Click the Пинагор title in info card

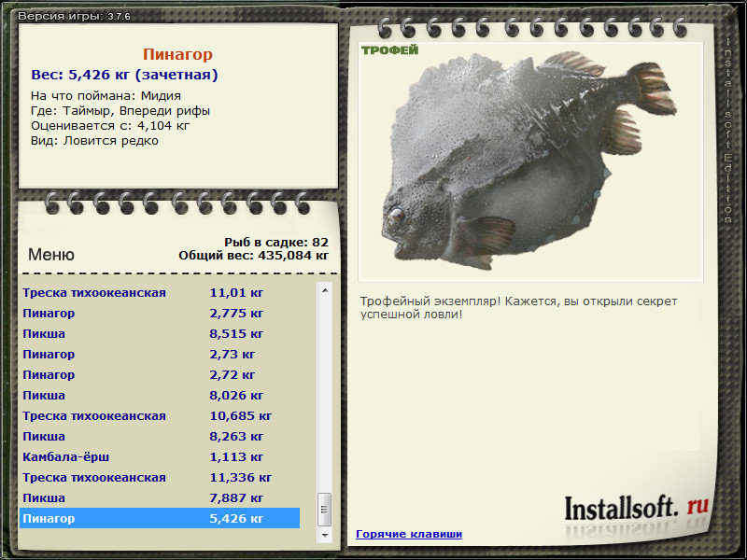coord(177,54)
